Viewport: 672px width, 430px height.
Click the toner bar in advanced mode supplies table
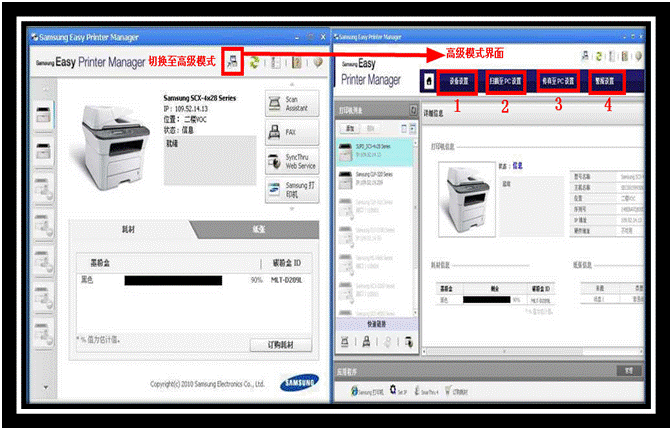(486, 300)
